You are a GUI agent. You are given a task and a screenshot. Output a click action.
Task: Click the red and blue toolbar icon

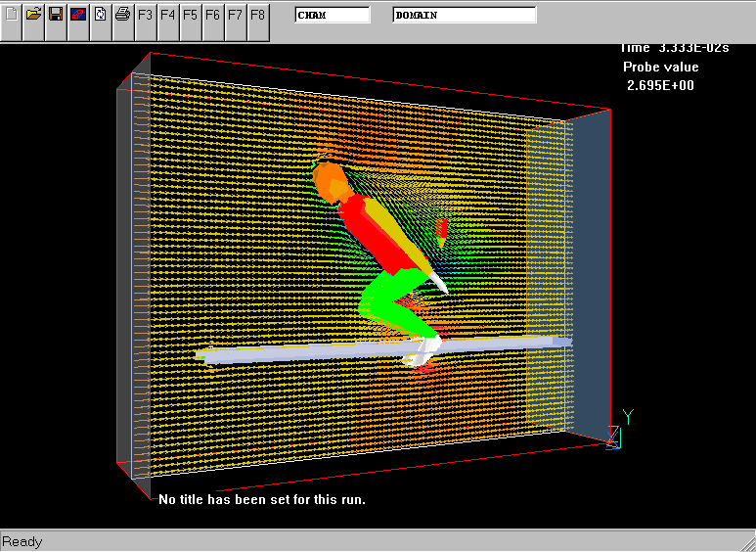(x=77, y=15)
